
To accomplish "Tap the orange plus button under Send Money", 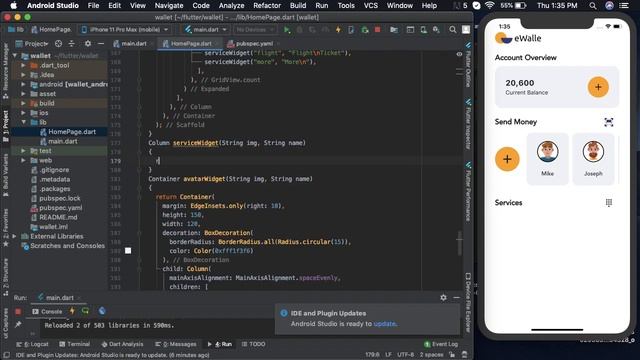I will tap(507, 159).
